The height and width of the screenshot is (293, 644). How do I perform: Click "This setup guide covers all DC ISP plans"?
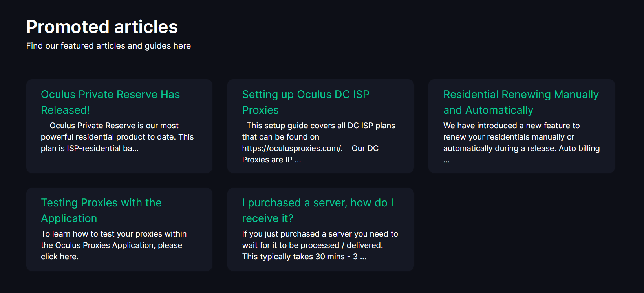[320, 126]
